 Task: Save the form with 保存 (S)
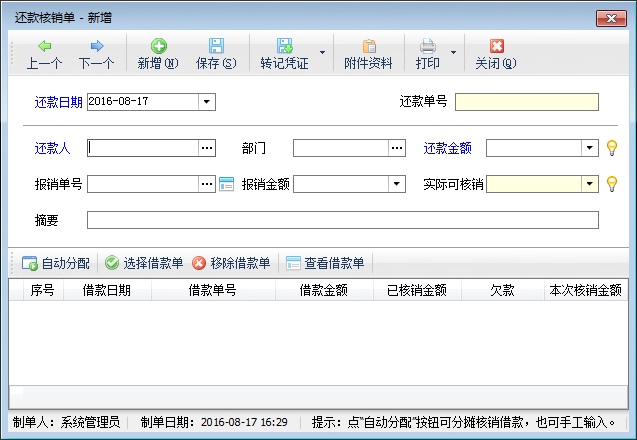pos(216,46)
